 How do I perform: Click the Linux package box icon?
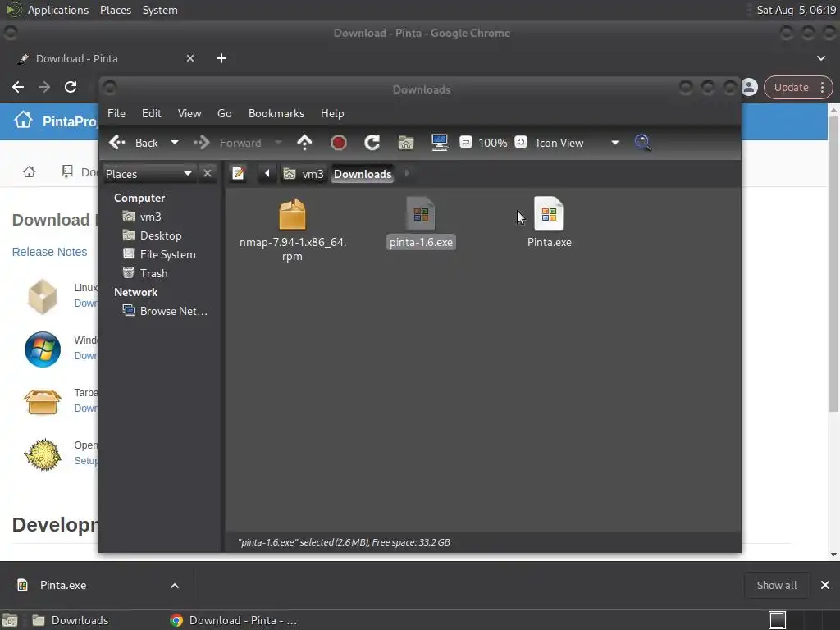[x=43, y=296]
